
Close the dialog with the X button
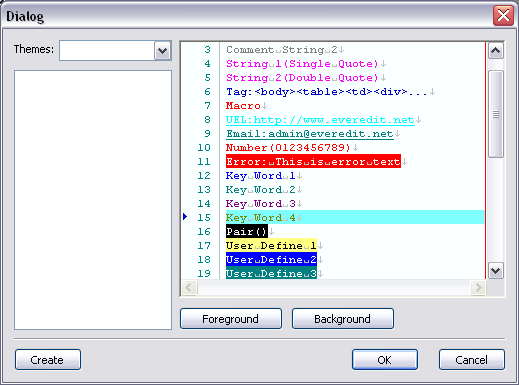click(x=503, y=15)
